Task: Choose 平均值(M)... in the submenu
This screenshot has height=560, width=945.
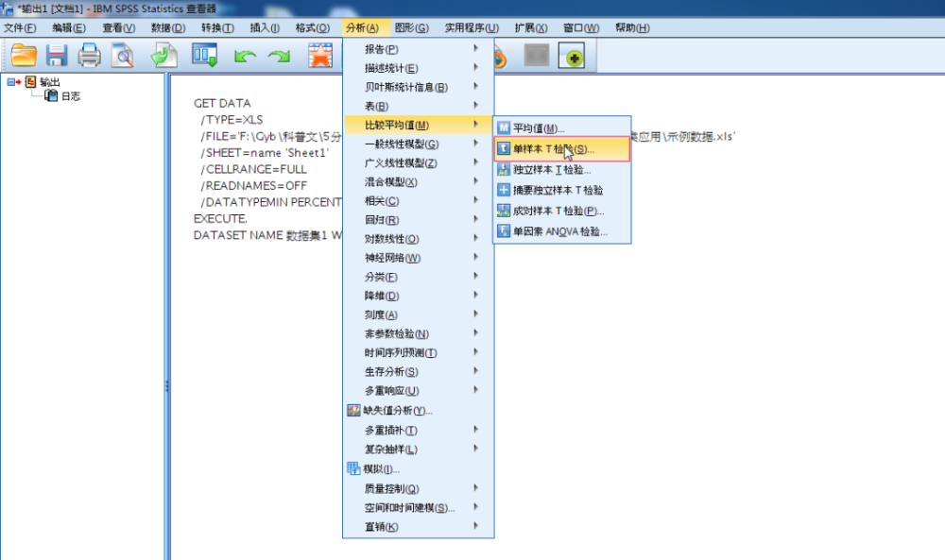Action: 561,128
